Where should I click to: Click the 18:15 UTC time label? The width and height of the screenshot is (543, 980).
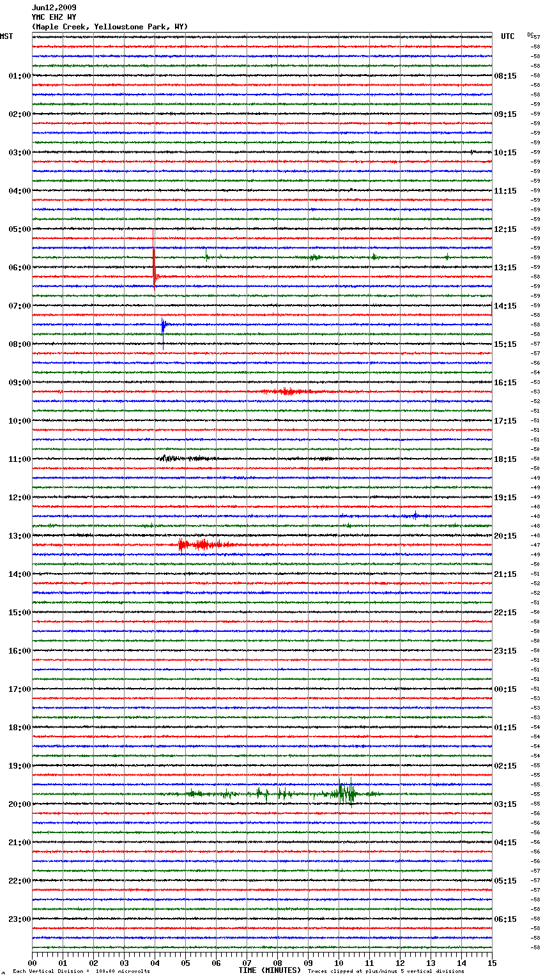(505, 459)
